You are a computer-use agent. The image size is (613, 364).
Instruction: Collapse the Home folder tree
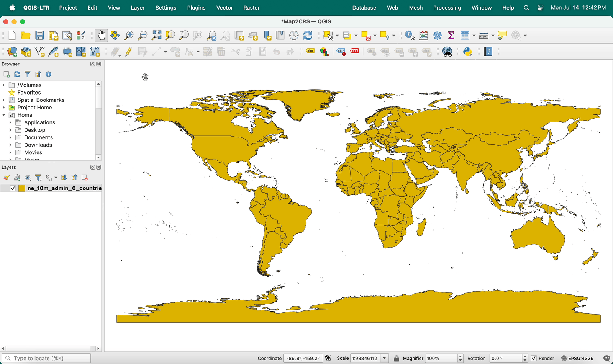pos(4,115)
